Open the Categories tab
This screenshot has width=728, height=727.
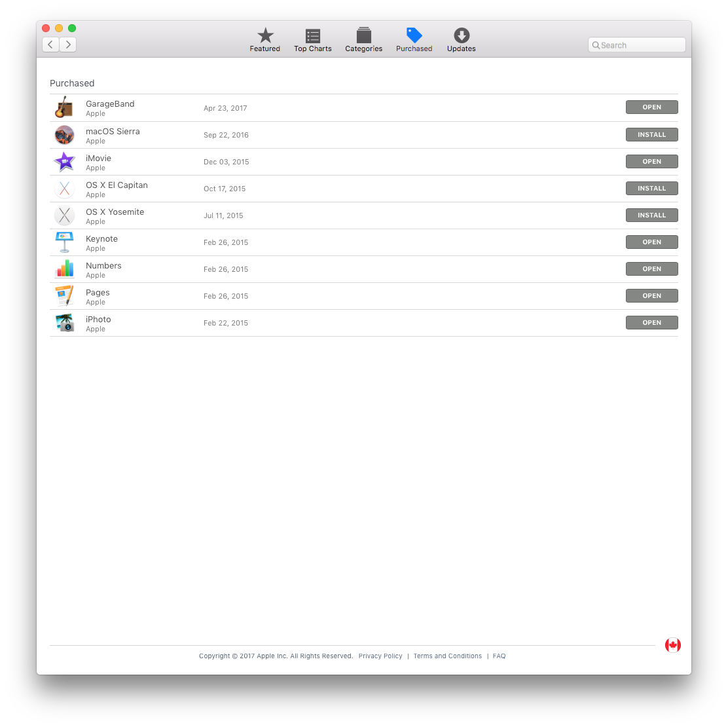click(363, 40)
